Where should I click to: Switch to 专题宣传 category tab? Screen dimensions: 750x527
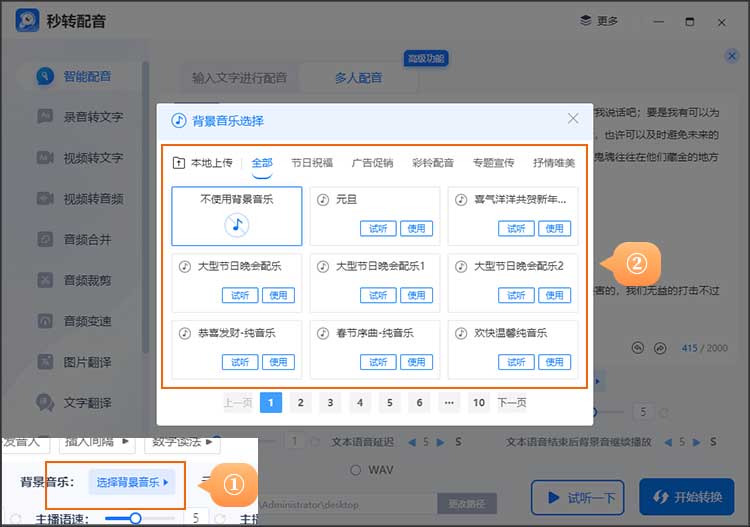[x=493, y=163]
